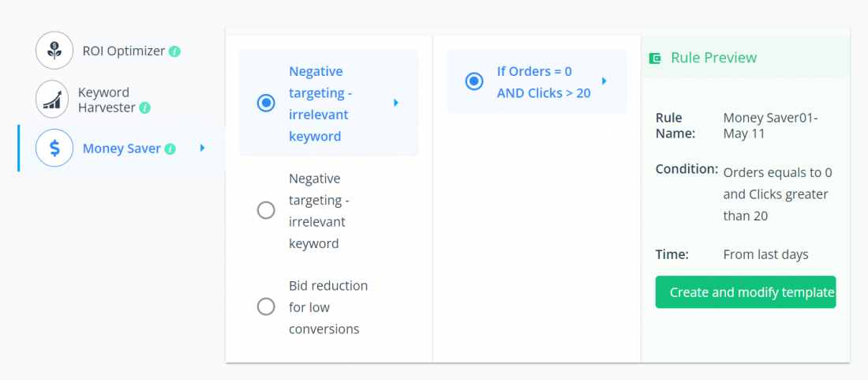Open info tooltip beside Keyword Harvester
The image size is (868, 380).
(144, 107)
